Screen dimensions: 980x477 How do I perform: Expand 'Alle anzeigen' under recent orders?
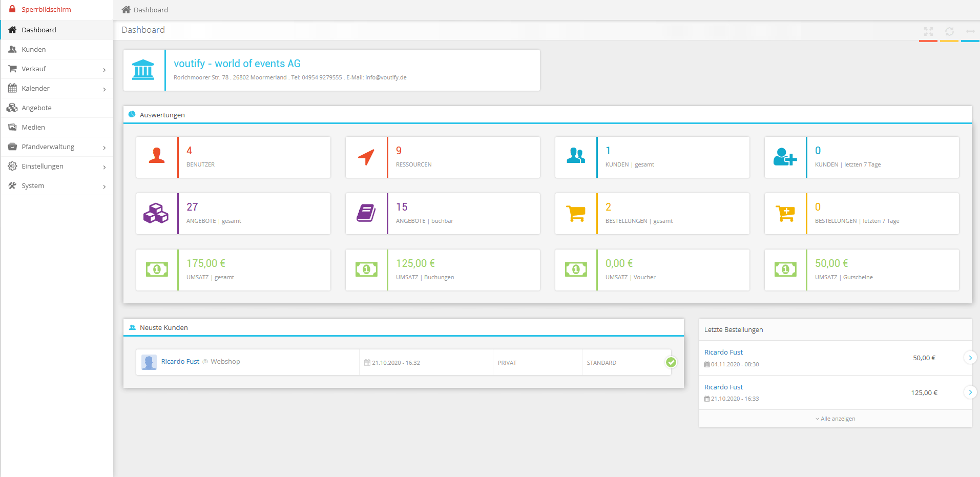coord(835,419)
